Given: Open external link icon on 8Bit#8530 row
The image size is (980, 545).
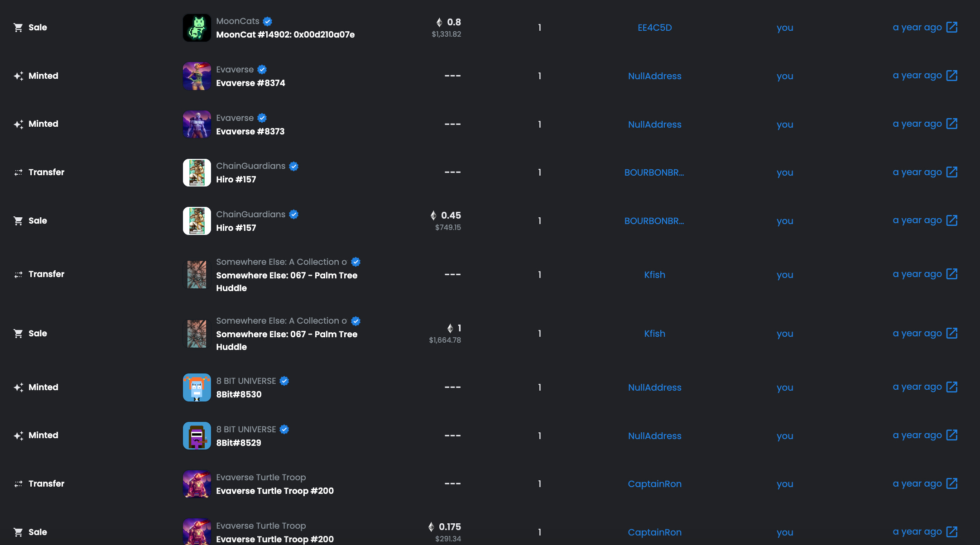Looking at the screenshot, I should click(x=951, y=387).
